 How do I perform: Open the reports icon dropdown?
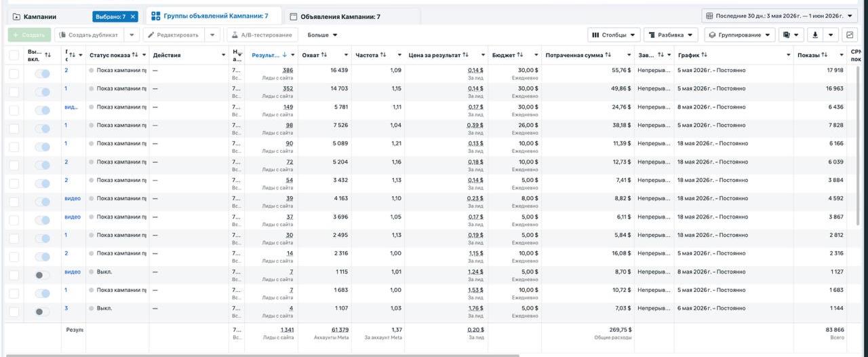pos(791,35)
